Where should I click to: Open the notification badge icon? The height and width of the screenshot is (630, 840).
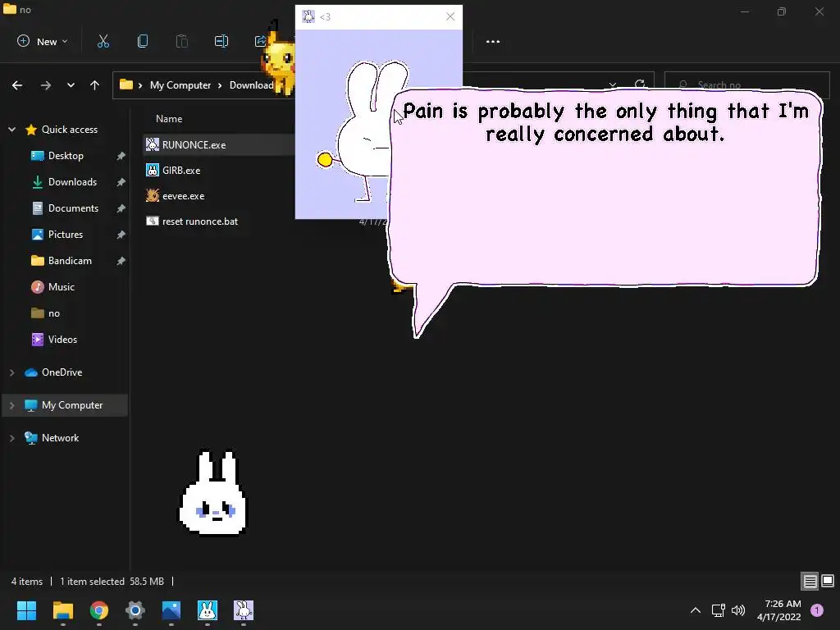817,610
